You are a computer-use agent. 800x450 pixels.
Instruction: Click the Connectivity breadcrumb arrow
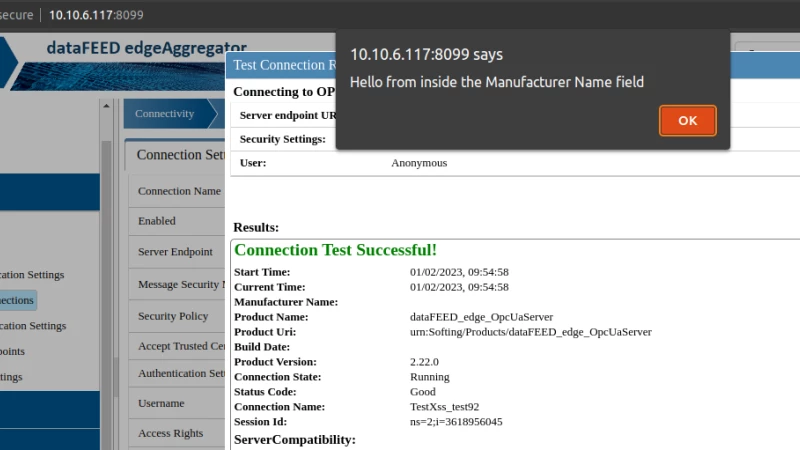click(x=170, y=114)
